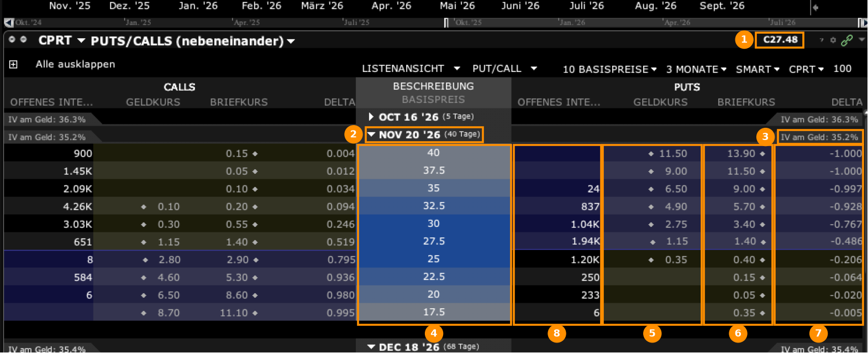This screenshot has width=868, height=353.
Task: Click the Alle ausklappen link
Action: click(75, 64)
